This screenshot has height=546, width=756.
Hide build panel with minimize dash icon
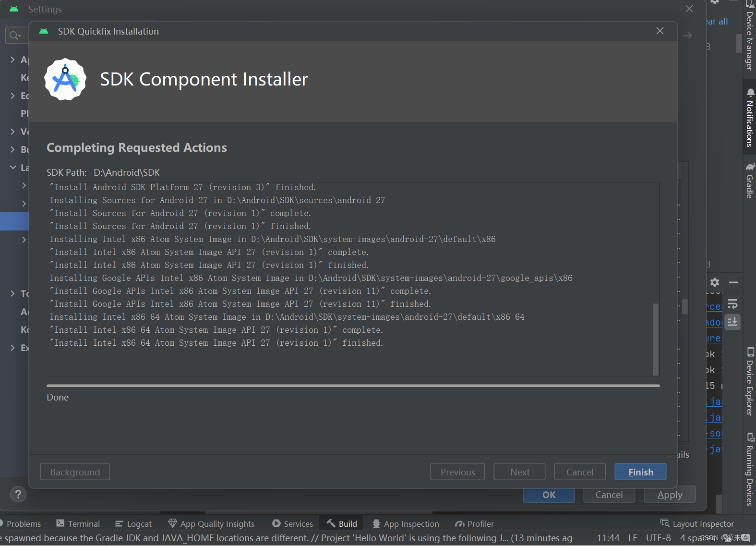(733, 282)
